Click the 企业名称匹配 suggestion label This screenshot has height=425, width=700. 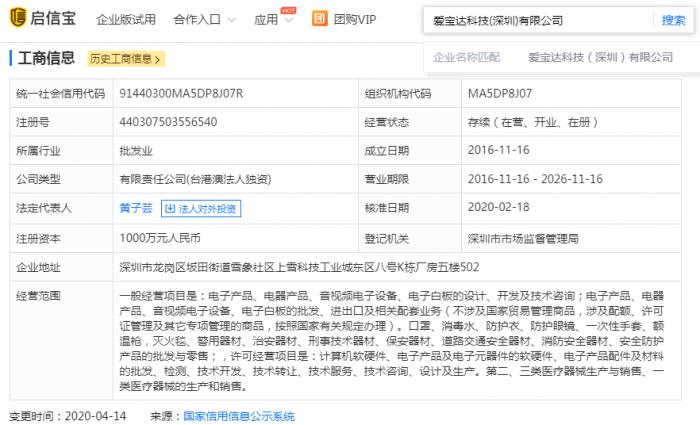(x=467, y=58)
